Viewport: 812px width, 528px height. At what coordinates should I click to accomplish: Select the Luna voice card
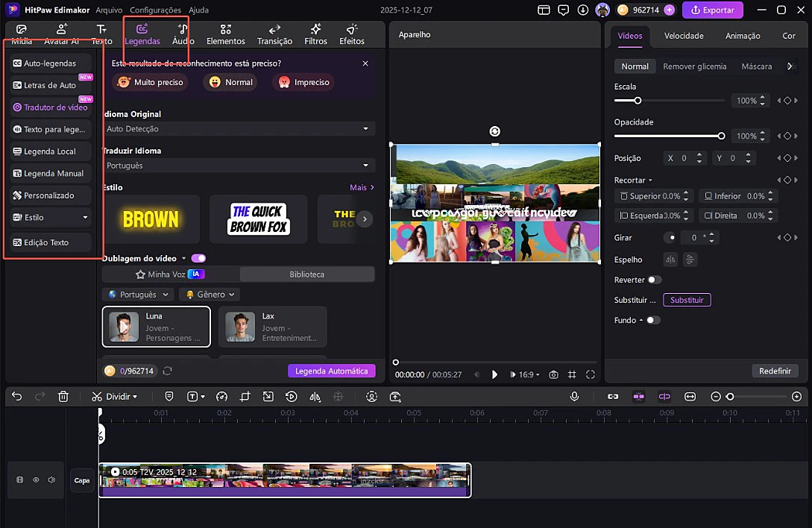[x=157, y=327]
